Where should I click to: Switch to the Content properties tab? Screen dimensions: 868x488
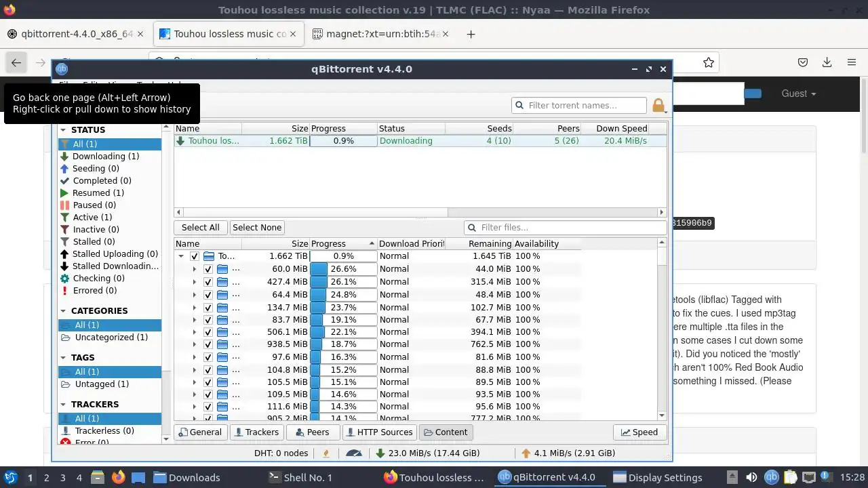446,432
